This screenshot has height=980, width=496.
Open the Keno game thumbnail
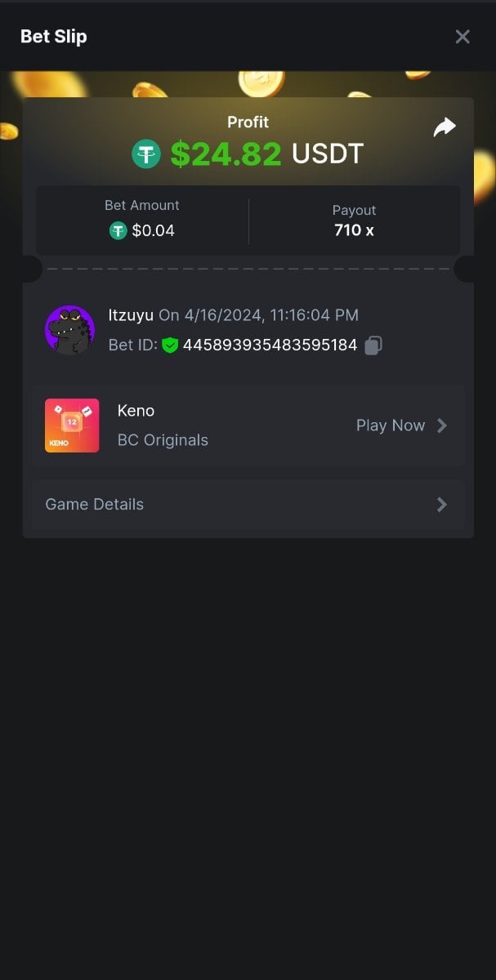click(72, 425)
